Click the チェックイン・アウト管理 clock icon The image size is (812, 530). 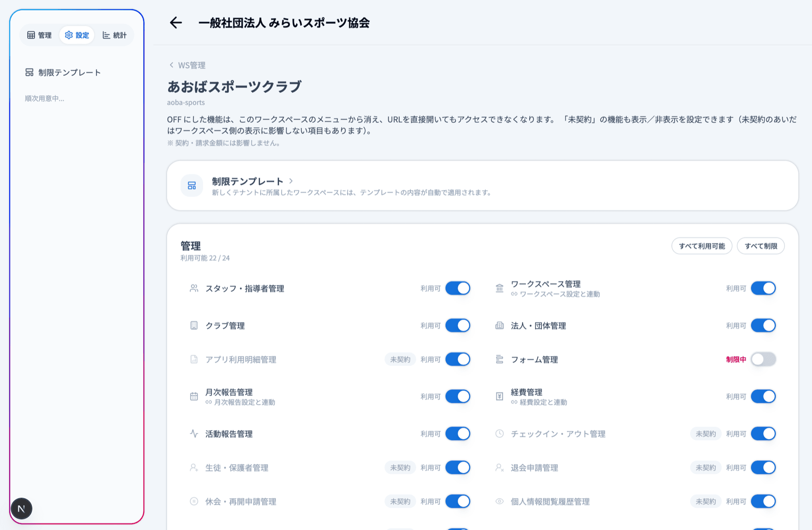click(499, 434)
